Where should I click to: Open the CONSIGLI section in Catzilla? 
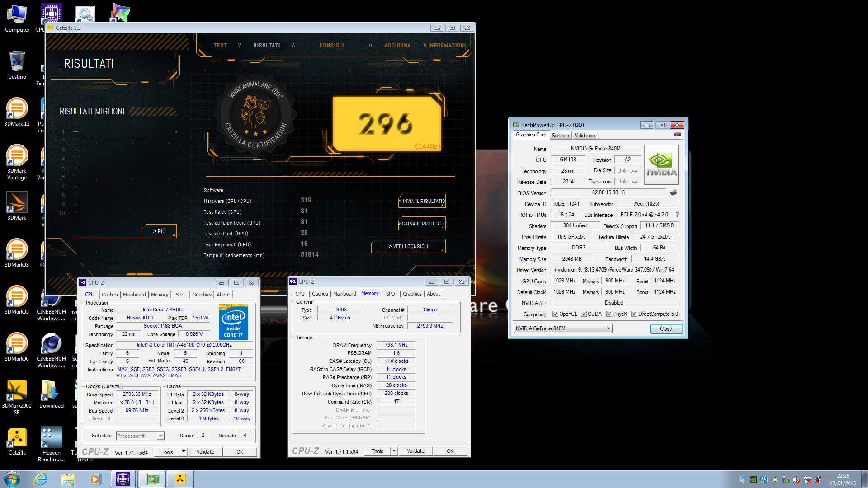click(331, 46)
